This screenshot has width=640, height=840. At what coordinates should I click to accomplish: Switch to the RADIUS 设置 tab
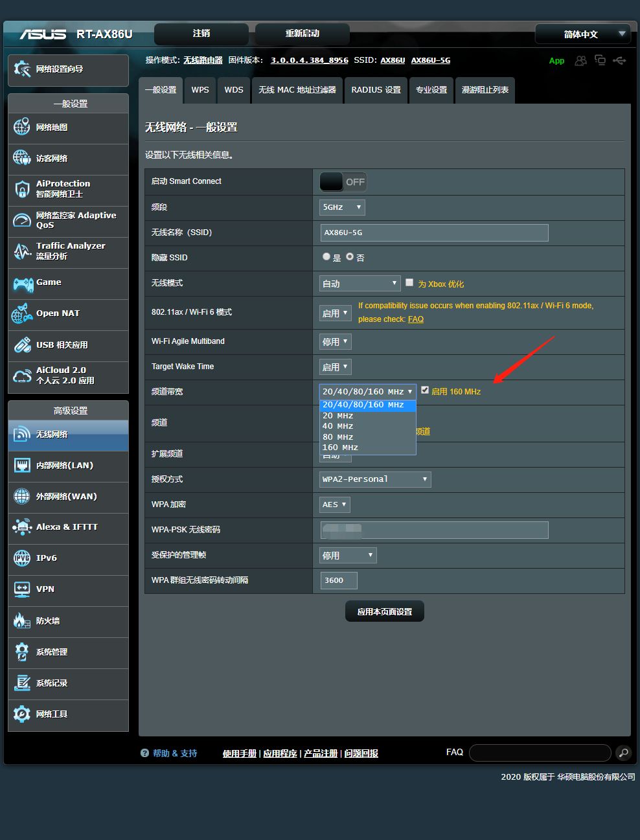coord(376,90)
